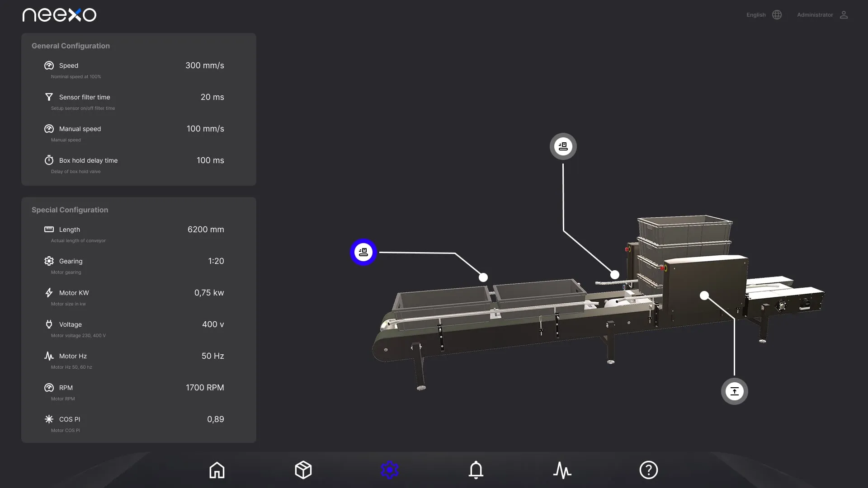This screenshot has width=868, height=488.
Task: Click 'Setup sensor on/off filter time' description
Action: 83,108
